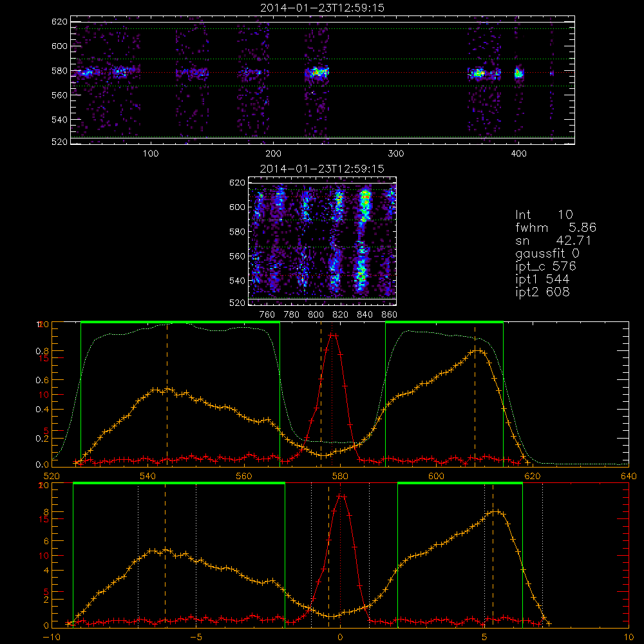This screenshot has height=644, width=644.
Task: Click the middle plot title '2014-01-23T12:59:15'
Action: 322,169
